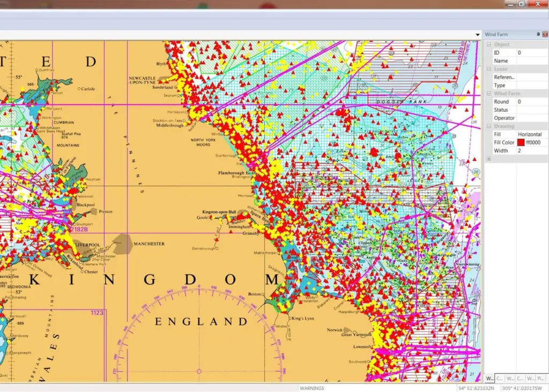Click the Lowestoft label on the map
Screen dimensions: 549x392
pos(362,347)
